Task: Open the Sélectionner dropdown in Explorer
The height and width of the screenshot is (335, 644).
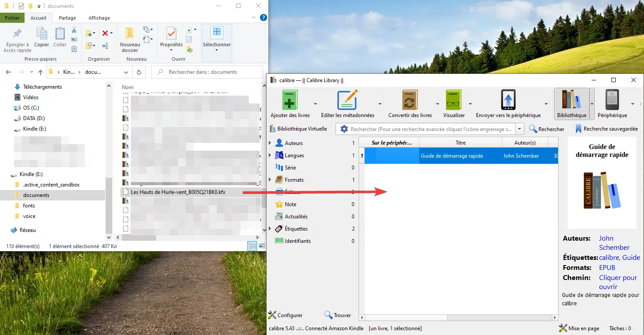Action: [217, 50]
